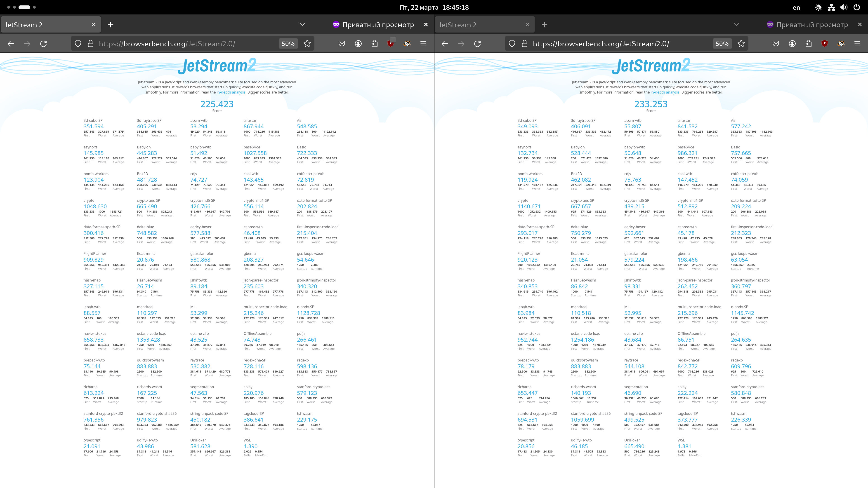Open the hamburger application menu in right window
The image size is (868, 488).
[x=857, y=43]
